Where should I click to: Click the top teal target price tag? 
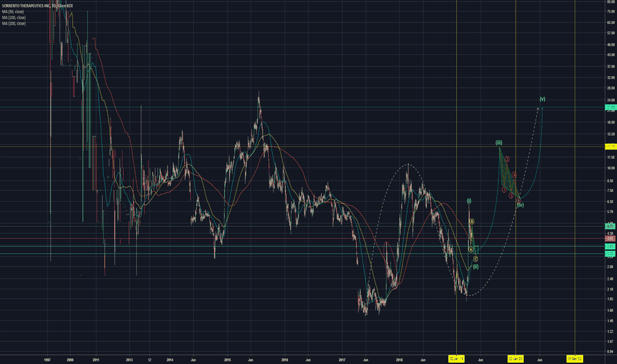(x=610, y=107)
